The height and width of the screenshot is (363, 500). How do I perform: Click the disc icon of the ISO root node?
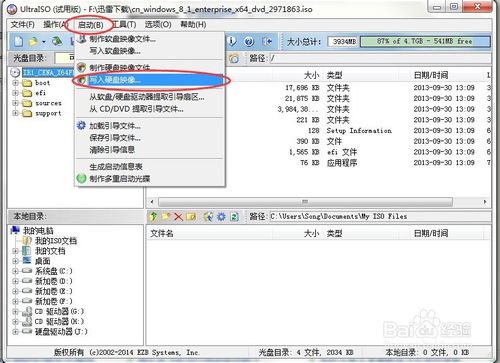coord(15,72)
